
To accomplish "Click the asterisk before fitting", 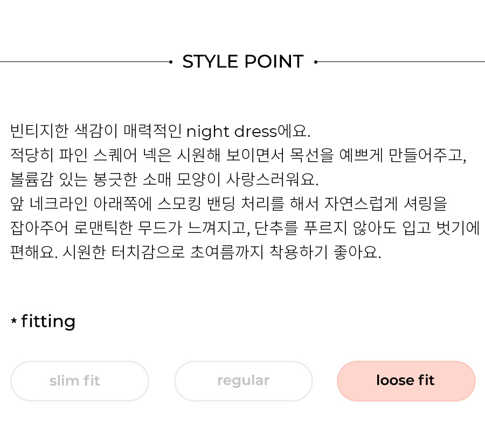I will click(13, 320).
